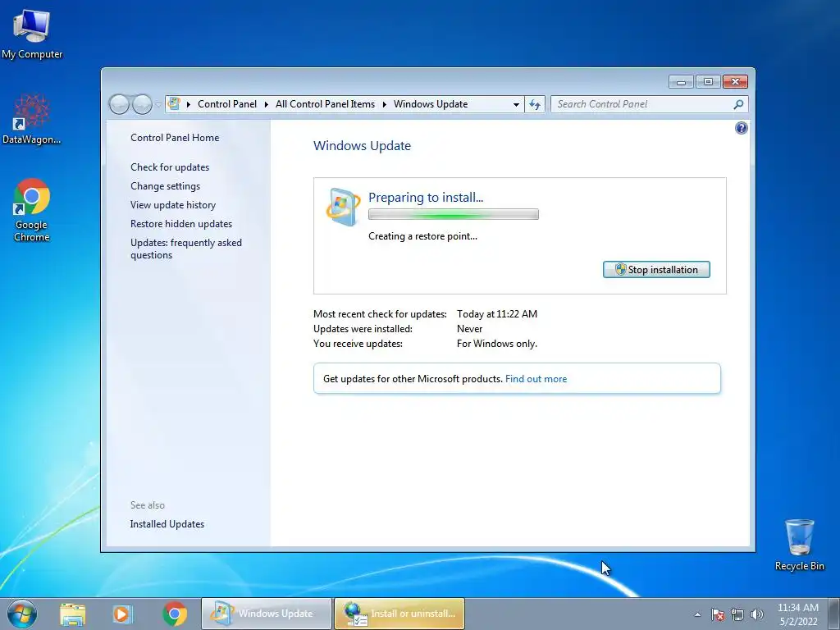Open the DataWagon desktop shortcut
Image resolution: width=840 pixels, height=630 pixels.
click(31, 119)
